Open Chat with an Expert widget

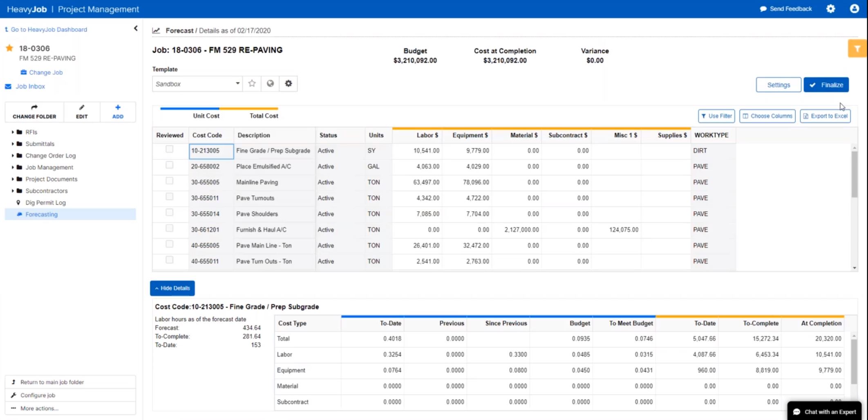(824, 411)
